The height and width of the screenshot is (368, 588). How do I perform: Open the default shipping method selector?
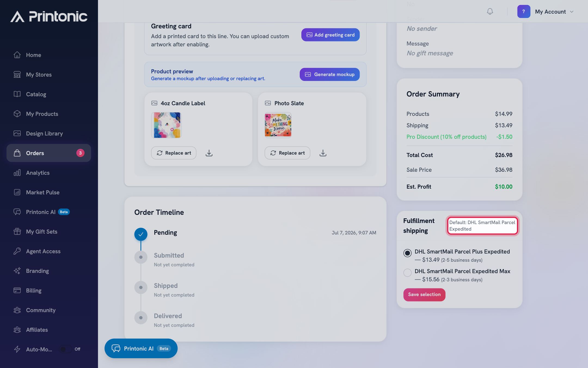[x=482, y=226]
